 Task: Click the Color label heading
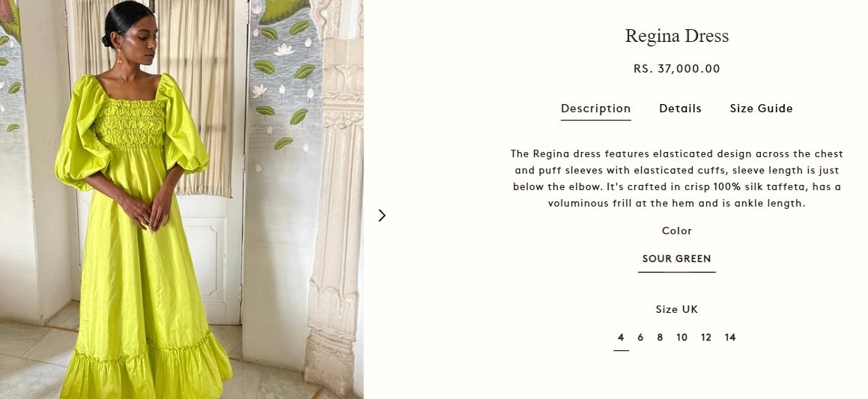676,231
